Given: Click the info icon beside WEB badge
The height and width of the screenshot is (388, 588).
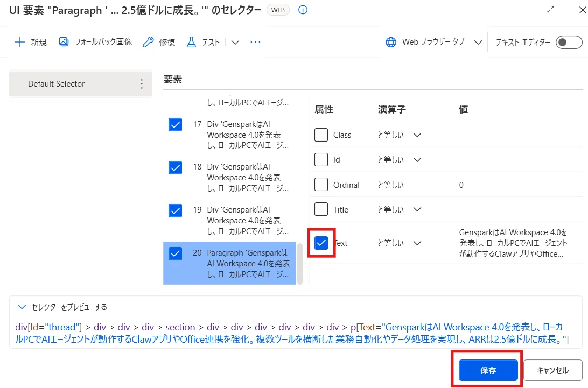Looking at the screenshot, I should (x=303, y=10).
